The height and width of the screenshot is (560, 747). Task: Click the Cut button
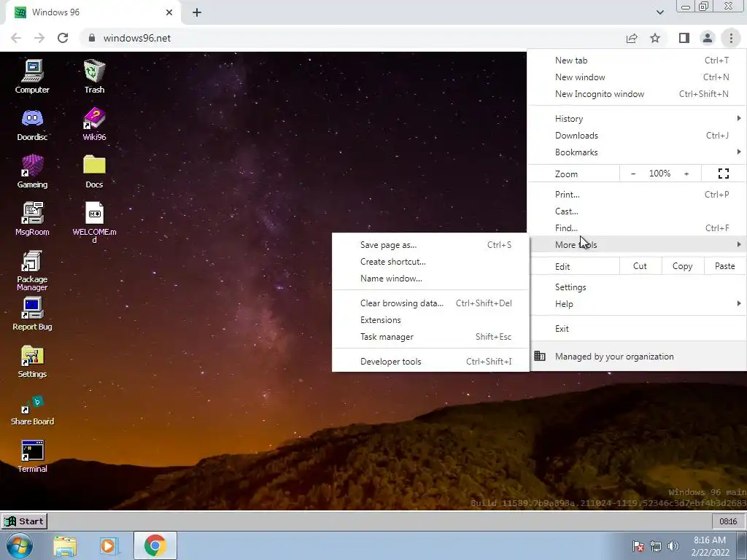tap(640, 266)
